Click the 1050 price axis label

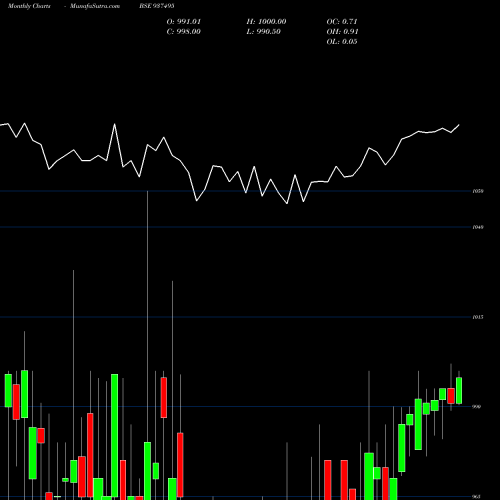478,191
